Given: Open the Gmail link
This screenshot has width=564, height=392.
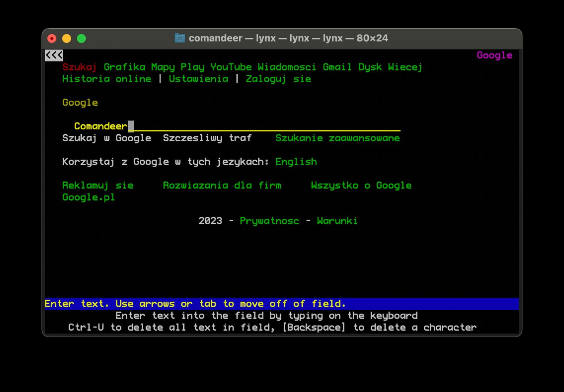Looking at the screenshot, I should (x=338, y=67).
